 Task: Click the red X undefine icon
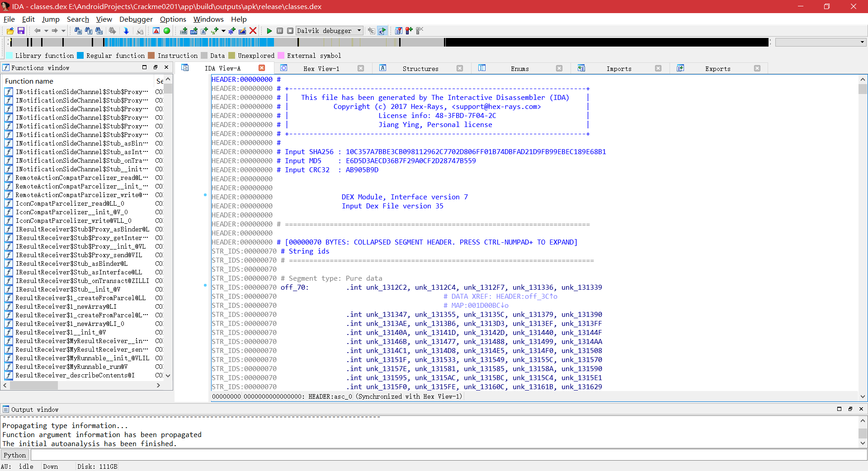click(x=253, y=31)
